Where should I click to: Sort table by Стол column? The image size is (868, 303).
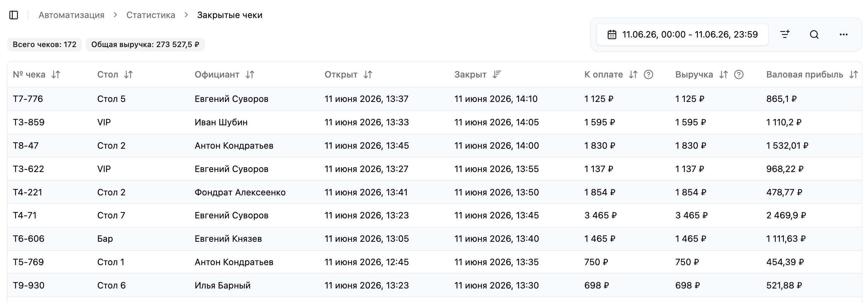click(128, 74)
